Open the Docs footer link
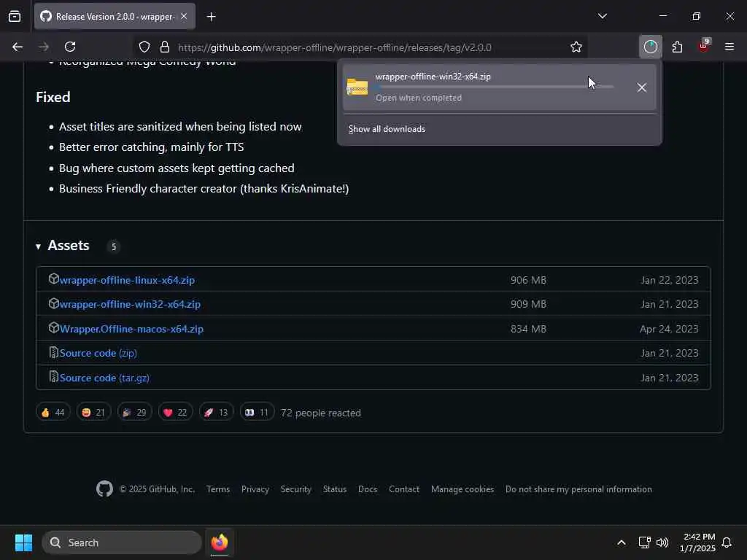This screenshot has height=560, width=747. (x=368, y=489)
